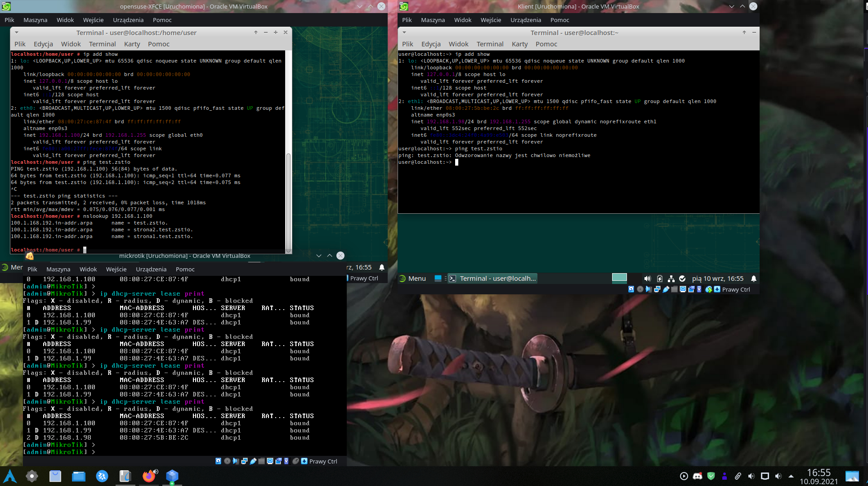Open the Klient panel notification bell
The image size is (868, 486).
coord(754,279)
